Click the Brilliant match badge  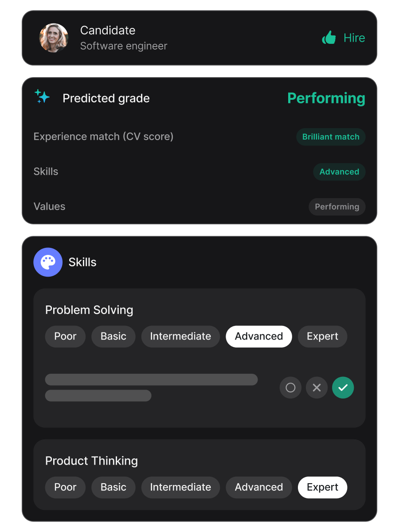coord(331,137)
